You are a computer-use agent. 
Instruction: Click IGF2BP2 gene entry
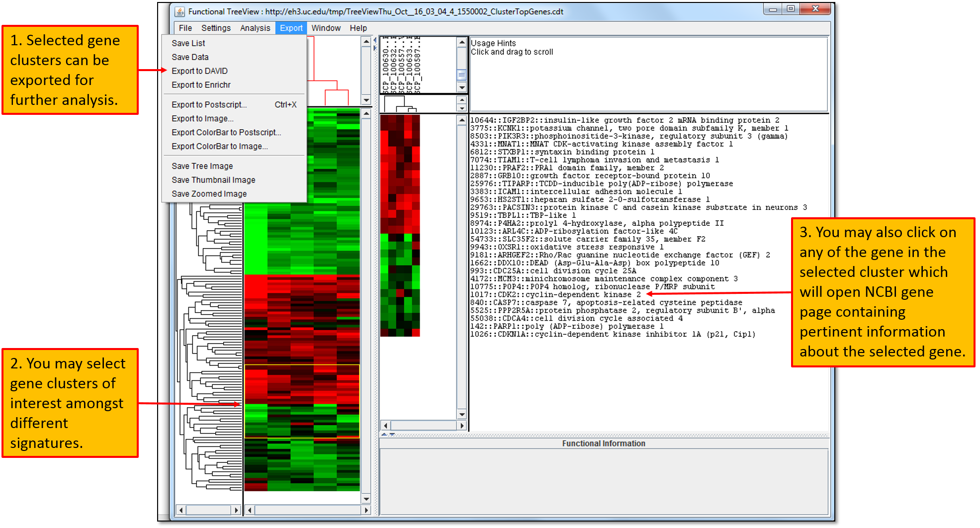click(x=624, y=120)
